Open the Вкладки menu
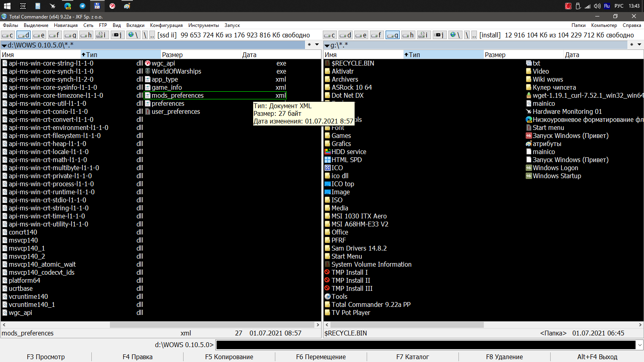This screenshot has width=644, height=362. tap(135, 25)
